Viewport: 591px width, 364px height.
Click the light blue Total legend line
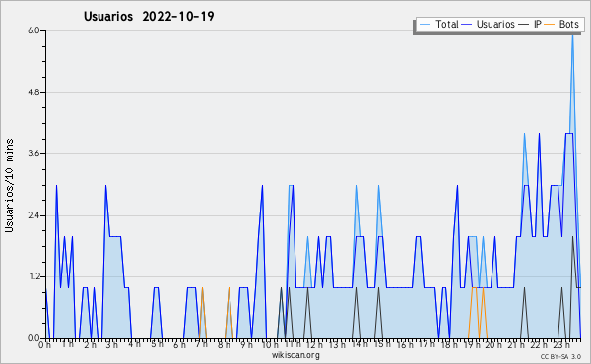pyautogui.click(x=425, y=25)
